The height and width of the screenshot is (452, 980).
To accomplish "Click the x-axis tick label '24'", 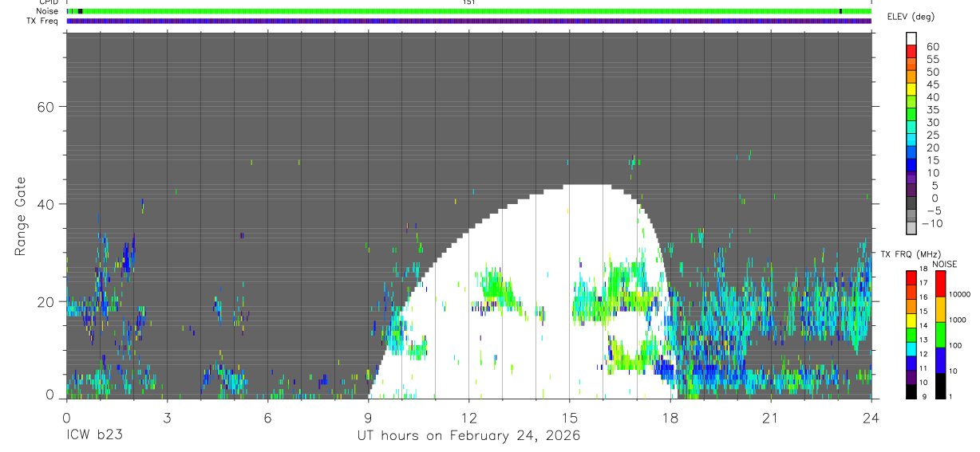I will coord(871,418).
